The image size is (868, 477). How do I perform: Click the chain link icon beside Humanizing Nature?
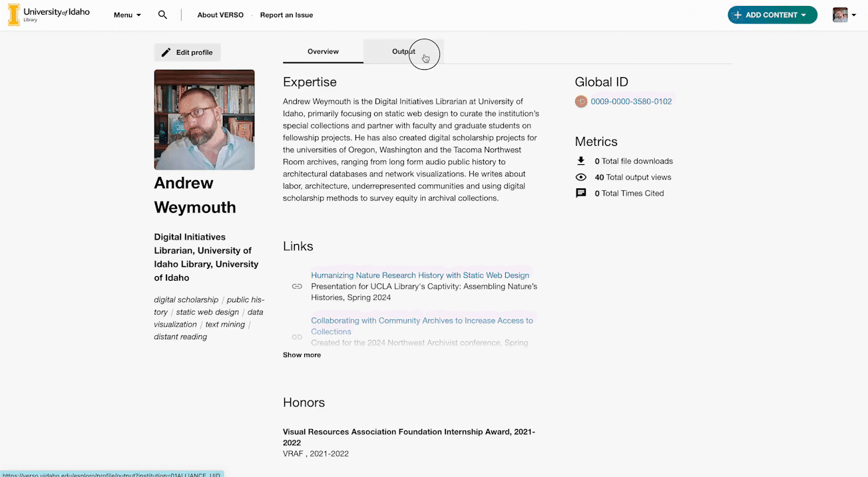[297, 286]
